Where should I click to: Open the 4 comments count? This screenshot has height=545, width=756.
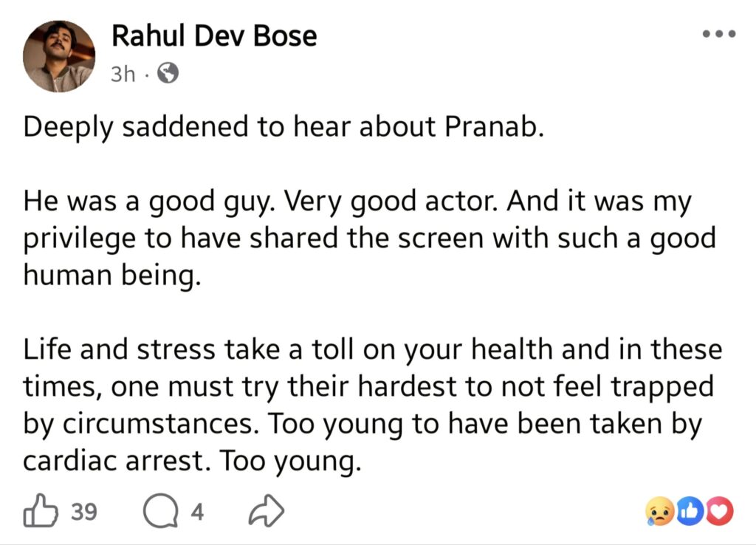click(197, 512)
